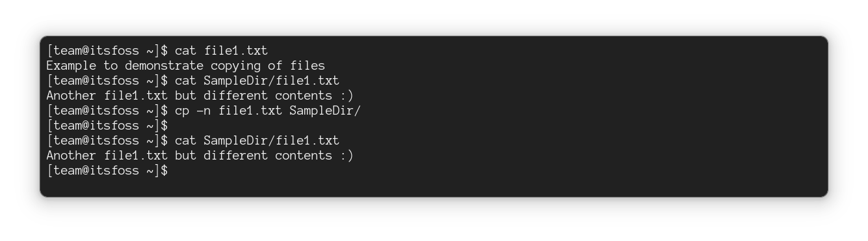
Task: Click blank terminal area below the last prompt
Action: point(434,186)
